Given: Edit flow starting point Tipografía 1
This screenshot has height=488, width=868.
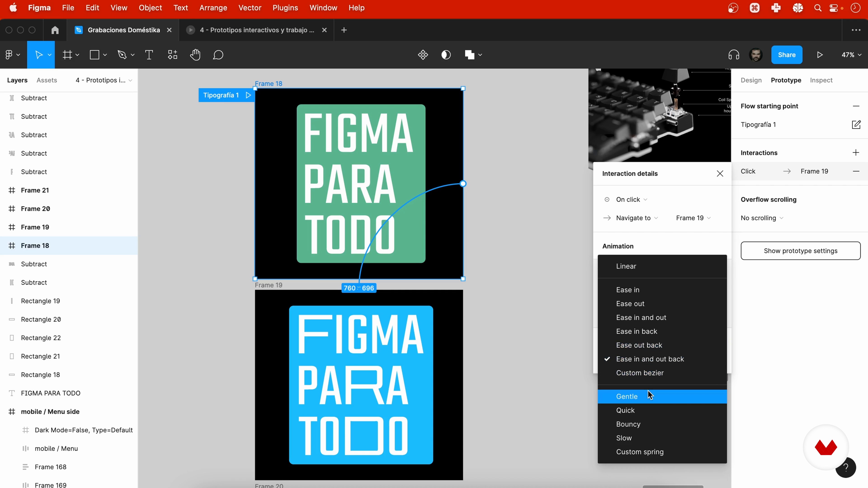Looking at the screenshot, I should (856, 125).
